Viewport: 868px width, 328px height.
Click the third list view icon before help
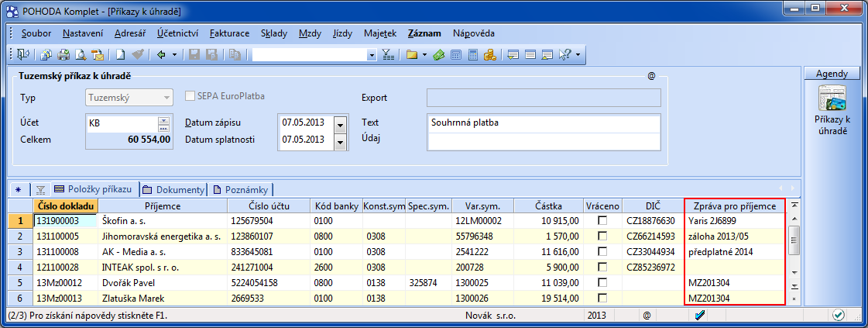[547, 54]
